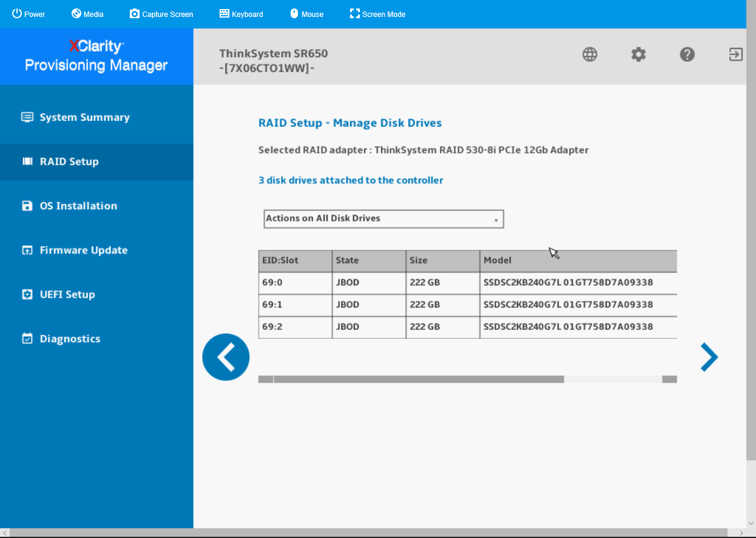756x538 pixels.
Task: Click the OS Installation floppy disk icon
Action: point(27,206)
